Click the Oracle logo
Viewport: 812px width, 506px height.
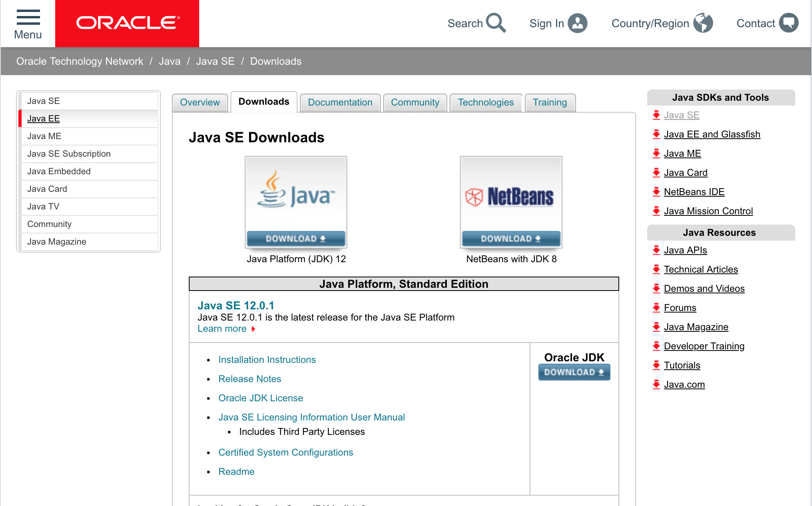click(x=128, y=23)
